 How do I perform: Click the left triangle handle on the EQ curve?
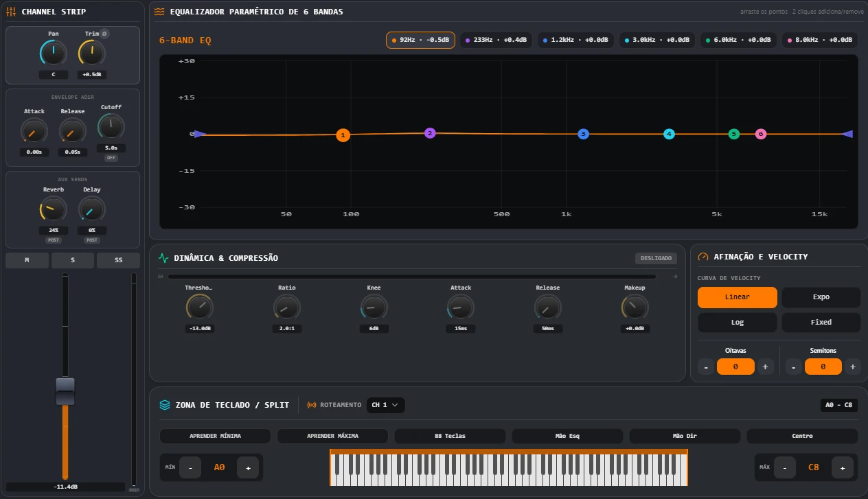(199, 135)
